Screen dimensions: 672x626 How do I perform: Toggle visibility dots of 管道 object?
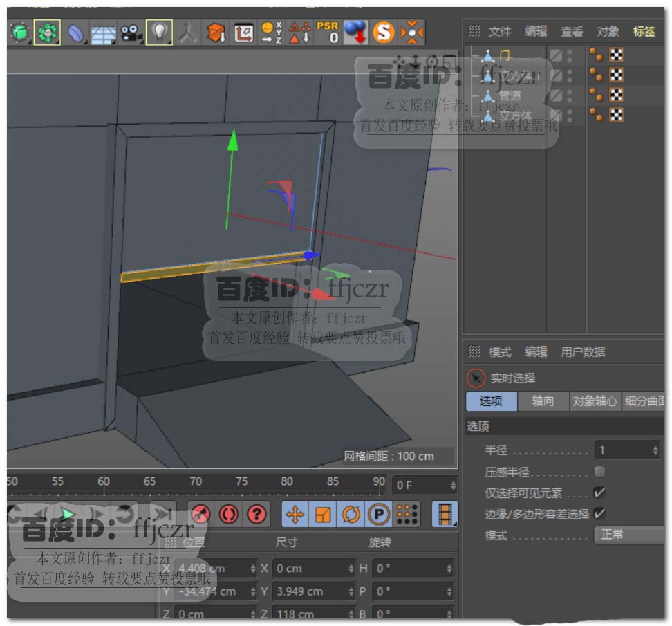click(570, 95)
